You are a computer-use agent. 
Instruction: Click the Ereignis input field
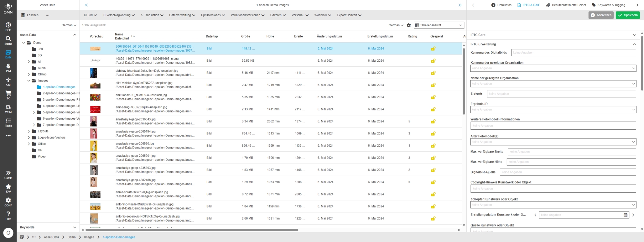tap(561, 94)
